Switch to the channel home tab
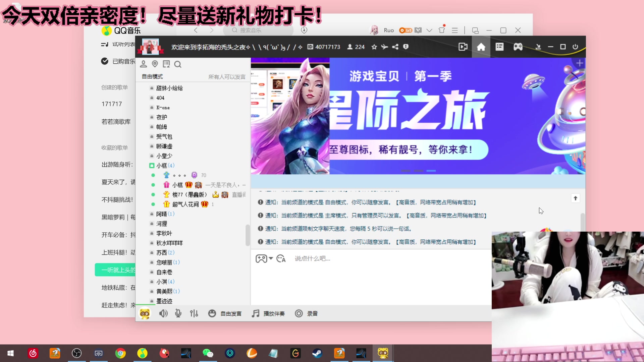The width and height of the screenshot is (644, 362). point(481,47)
